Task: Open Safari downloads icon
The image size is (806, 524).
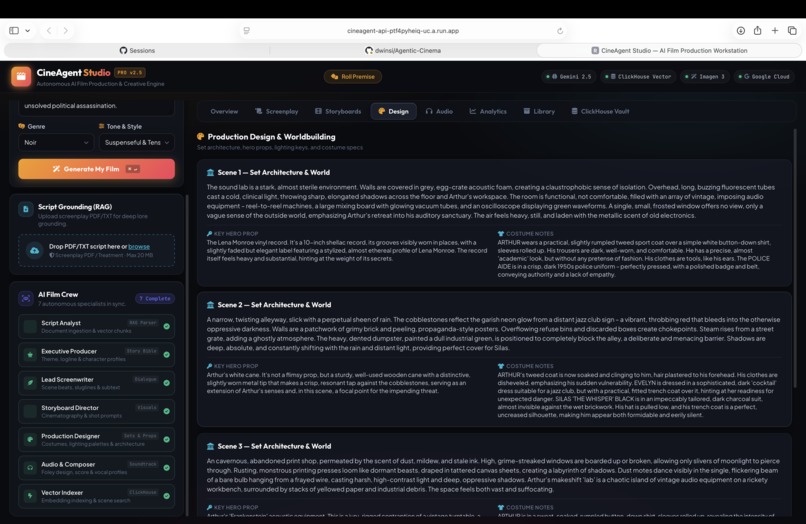Action: [740, 31]
